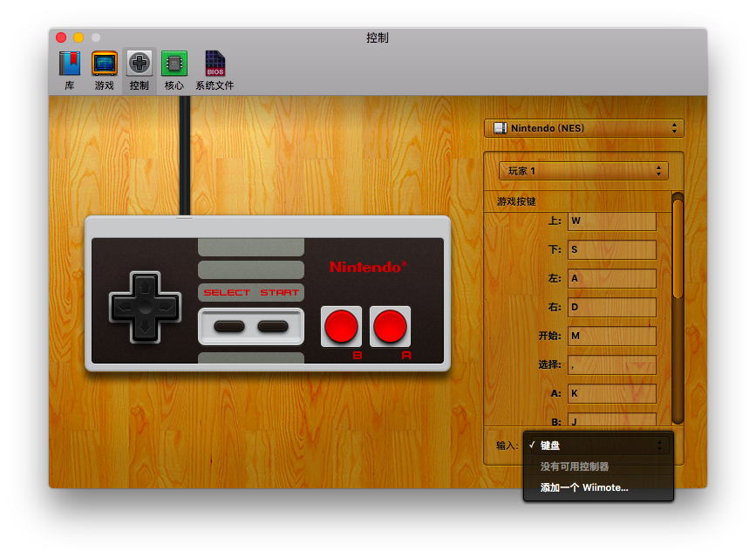
Task: Click the controller's START pill button
Action: pos(273,326)
